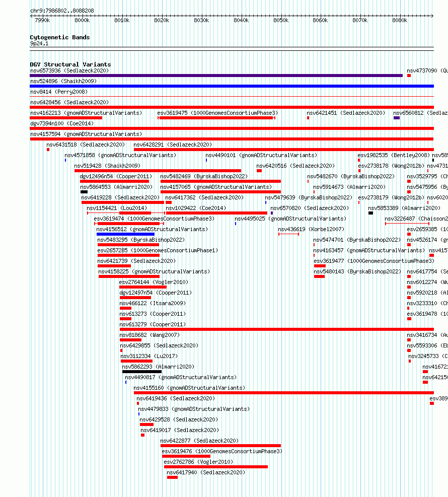Image resolution: width=448 pixels, height=497 pixels.
Task: Select esv1982535 (Bentley2008) label
Action: click(x=394, y=155)
